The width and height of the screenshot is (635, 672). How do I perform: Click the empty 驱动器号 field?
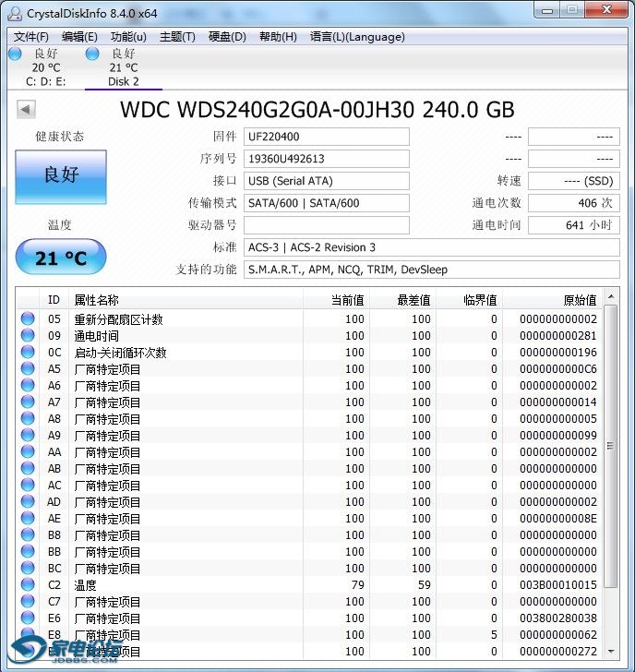327,225
